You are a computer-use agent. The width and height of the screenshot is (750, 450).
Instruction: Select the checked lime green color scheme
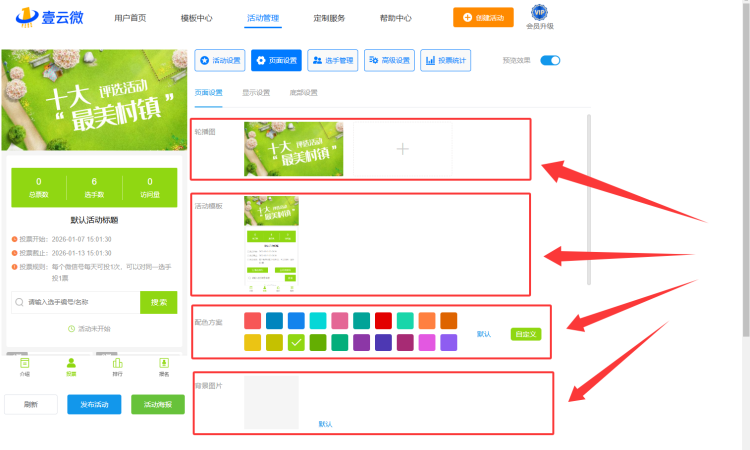296,343
